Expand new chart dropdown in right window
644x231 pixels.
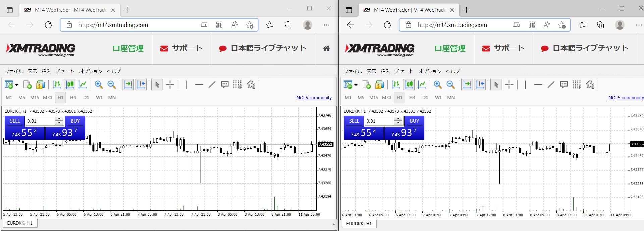click(356, 85)
